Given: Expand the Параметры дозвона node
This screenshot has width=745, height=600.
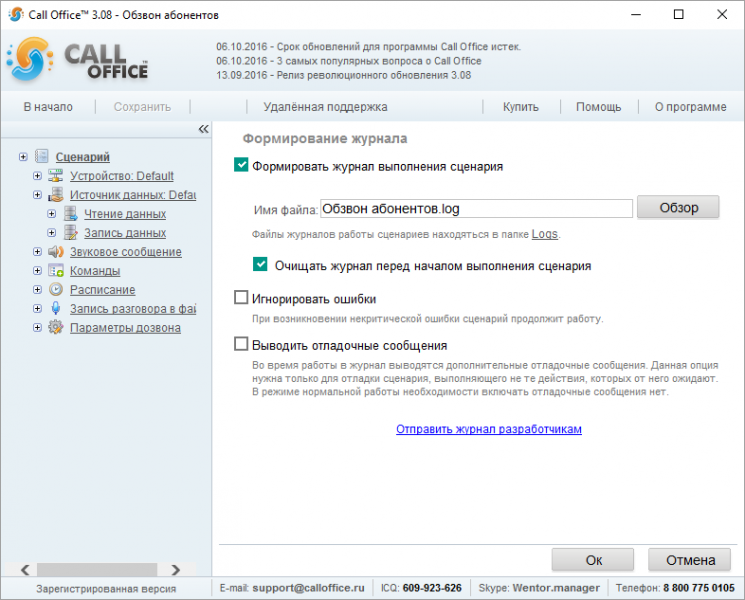Looking at the screenshot, I should click(x=37, y=328).
